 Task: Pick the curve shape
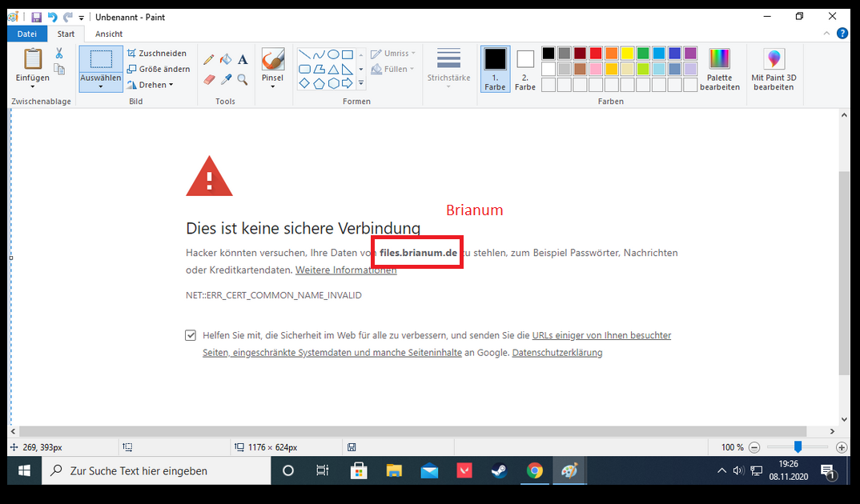(319, 54)
